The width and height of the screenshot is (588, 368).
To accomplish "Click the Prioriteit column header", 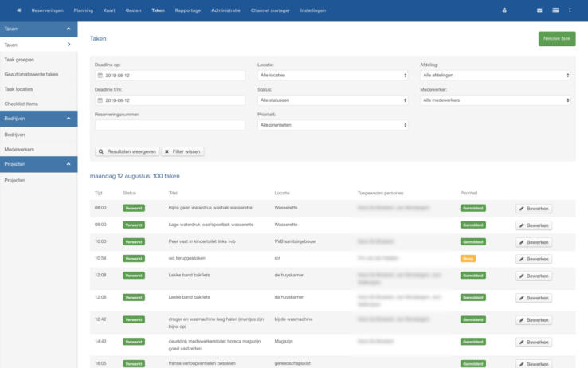I will click(x=468, y=193).
